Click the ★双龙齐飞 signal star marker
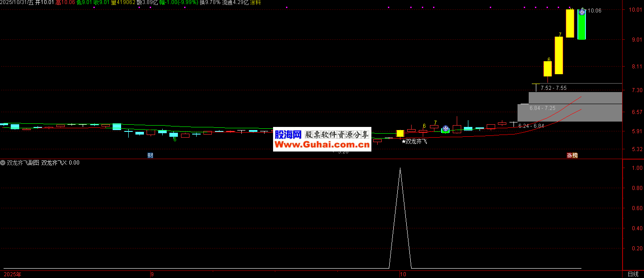The image size is (644, 278). (414, 142)
